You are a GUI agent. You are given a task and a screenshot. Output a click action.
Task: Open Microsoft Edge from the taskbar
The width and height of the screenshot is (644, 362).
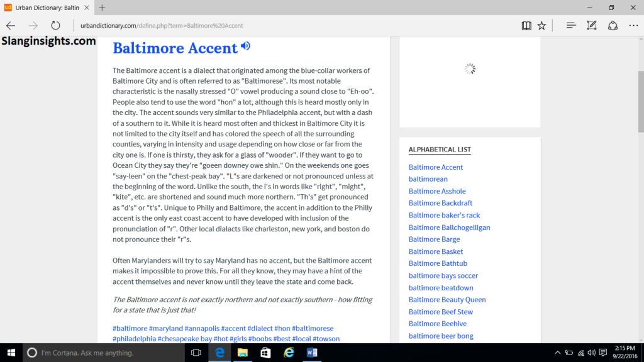(x=219, y=353)
